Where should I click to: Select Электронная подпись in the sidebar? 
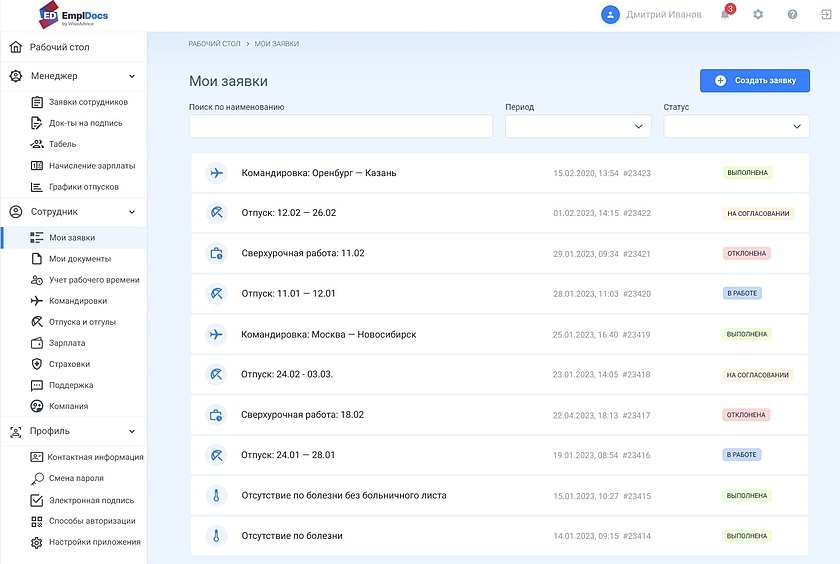[x=90, y=500]
